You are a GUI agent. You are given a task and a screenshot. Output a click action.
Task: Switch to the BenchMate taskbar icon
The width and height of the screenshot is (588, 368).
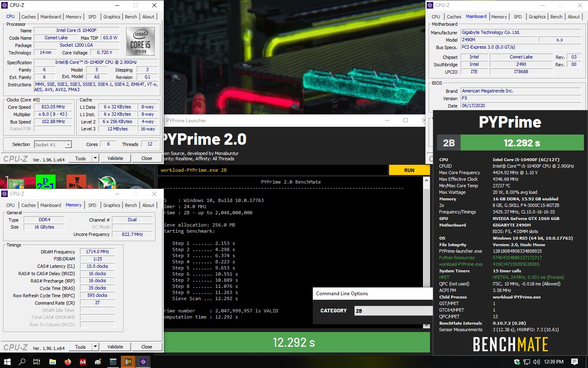[x=128, y=362]
